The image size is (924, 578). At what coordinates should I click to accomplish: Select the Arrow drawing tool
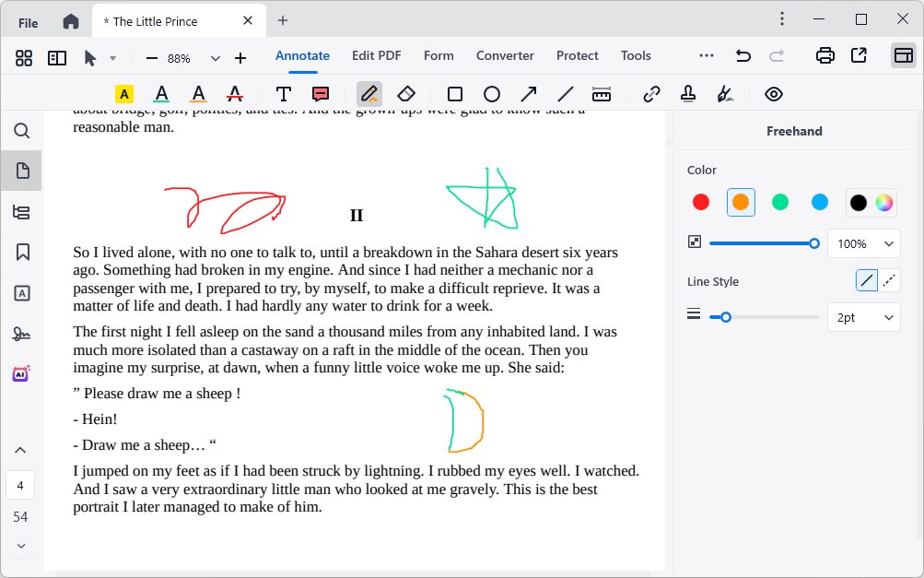(528, 93)
